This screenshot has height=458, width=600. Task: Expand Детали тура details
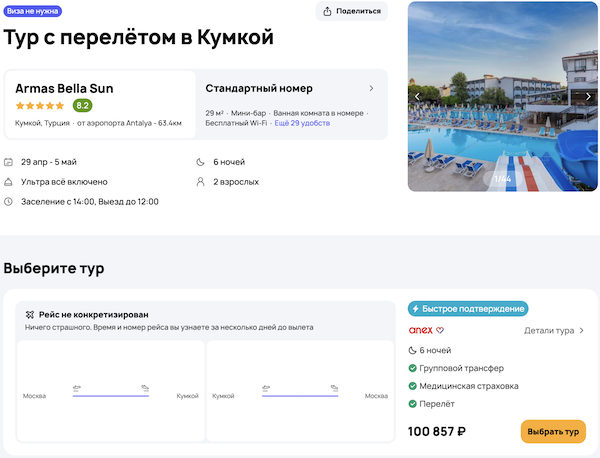[554, 331]
